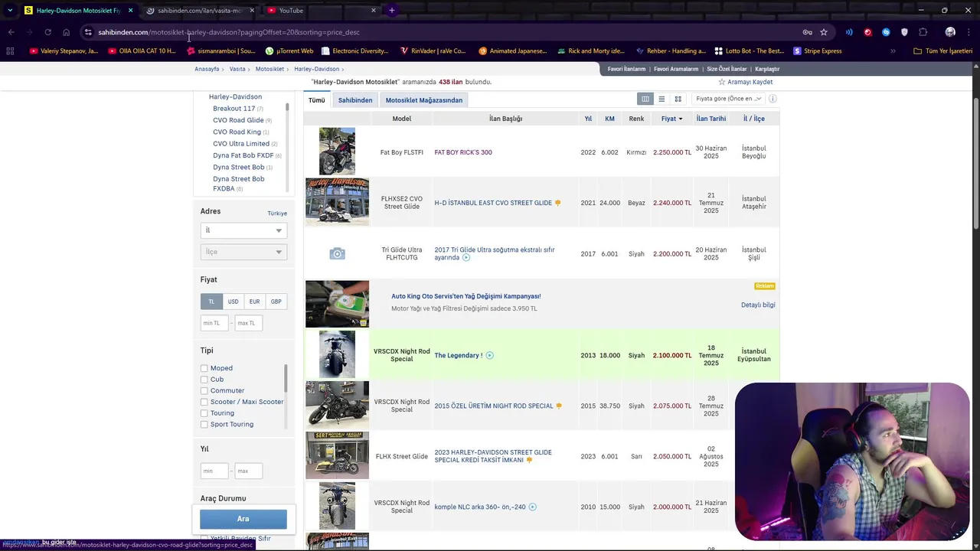Viewport: 980px width, 551px height.
Task: Open the Fiyata göre sorting dropdown
Action: (x=728, y=99)
